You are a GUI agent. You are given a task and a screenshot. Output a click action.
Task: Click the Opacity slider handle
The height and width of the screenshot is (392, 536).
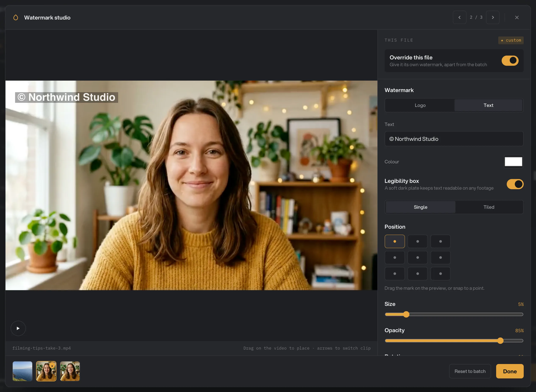pos(500,340)
